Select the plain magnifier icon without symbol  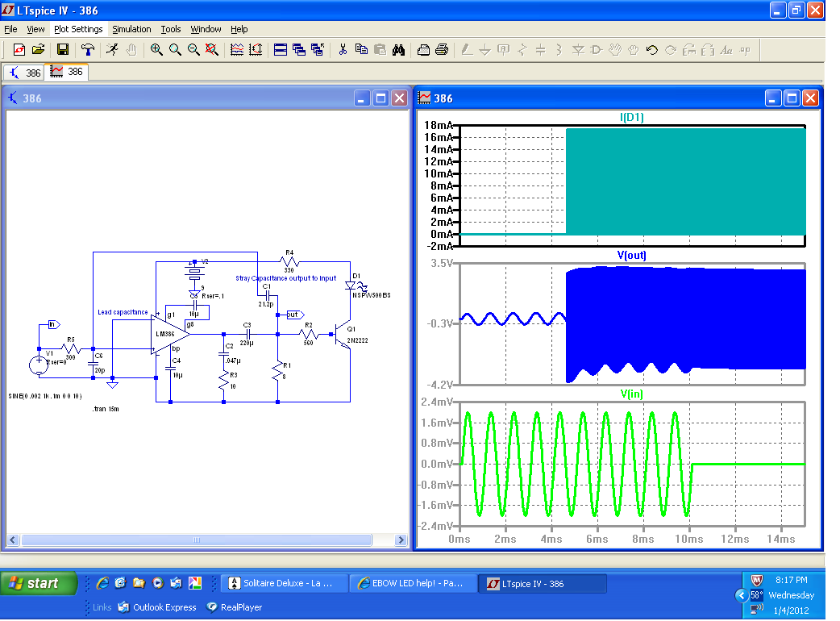pos(175,50)
